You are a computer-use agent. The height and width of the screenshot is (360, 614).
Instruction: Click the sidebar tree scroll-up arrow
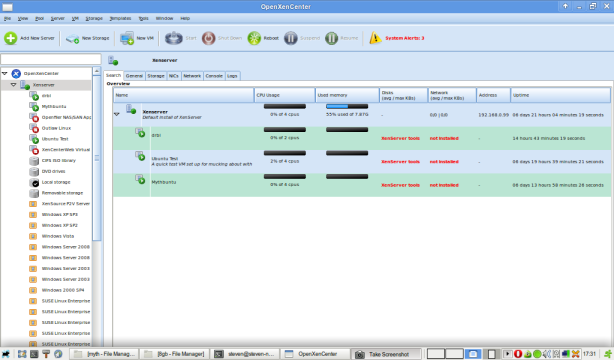coord(97,71)
